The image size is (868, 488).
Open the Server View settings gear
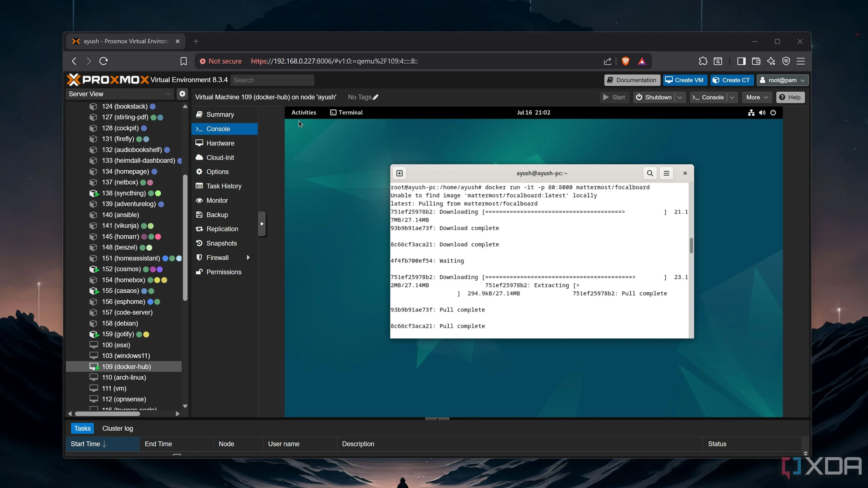(x=182, y=94)
